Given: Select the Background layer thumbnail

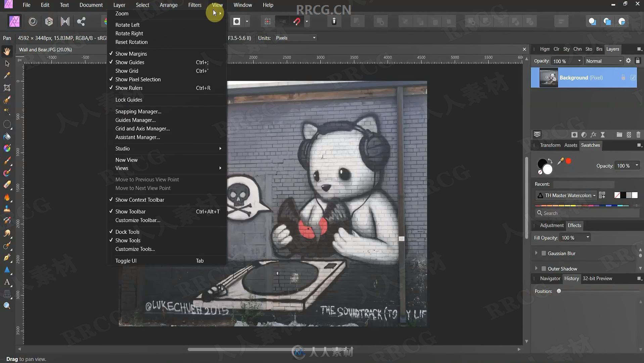Looking at the screenshot, I should pyautogui.click(x=549, y=78).
